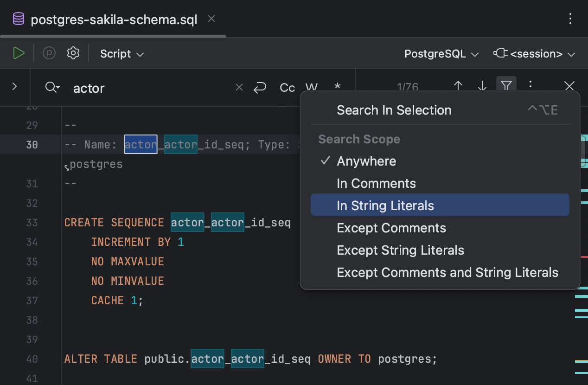Toggle whole words matching with W
Viewport: 588px width, 385px height.
click(311, 88)
